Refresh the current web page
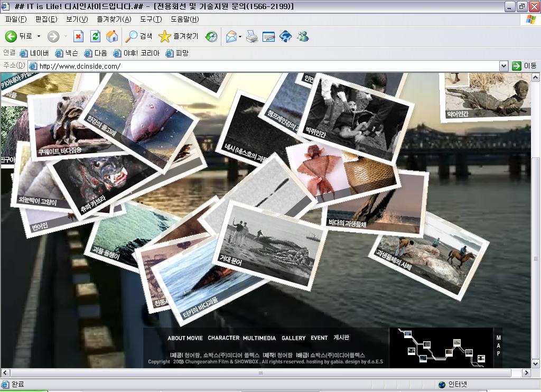This screenshot has height=392, width=541. (x=95, y=36)
